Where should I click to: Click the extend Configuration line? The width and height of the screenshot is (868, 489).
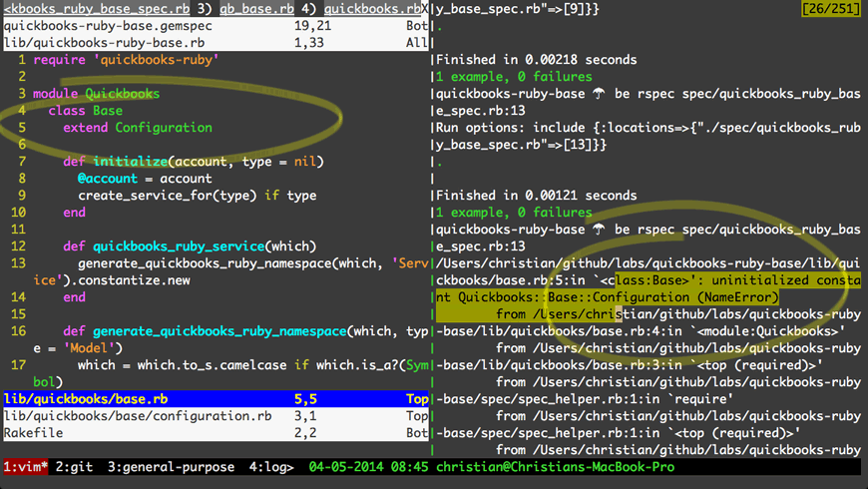(x=138, y=128)
